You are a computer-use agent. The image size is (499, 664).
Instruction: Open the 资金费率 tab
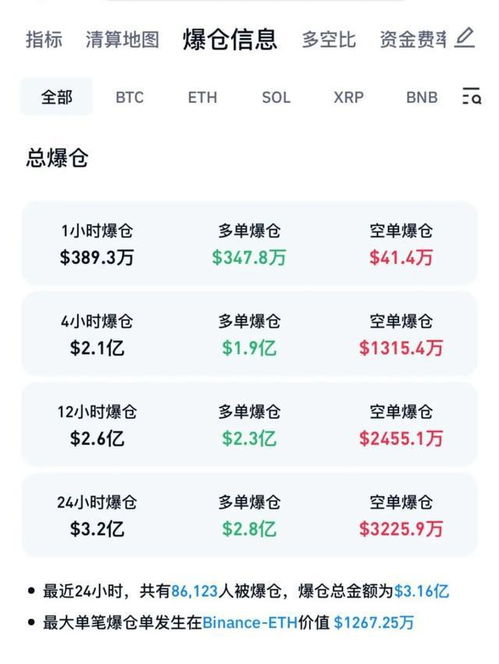click(x=413, y=39)
